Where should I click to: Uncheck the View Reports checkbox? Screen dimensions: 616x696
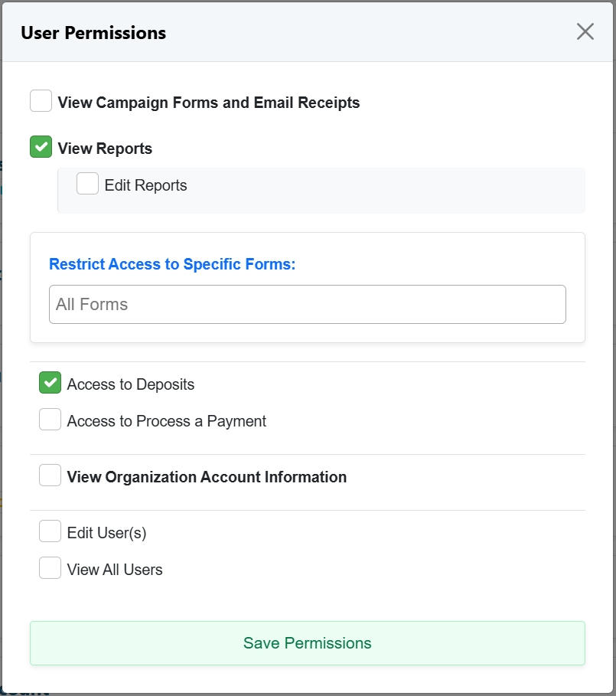point(41,147)
